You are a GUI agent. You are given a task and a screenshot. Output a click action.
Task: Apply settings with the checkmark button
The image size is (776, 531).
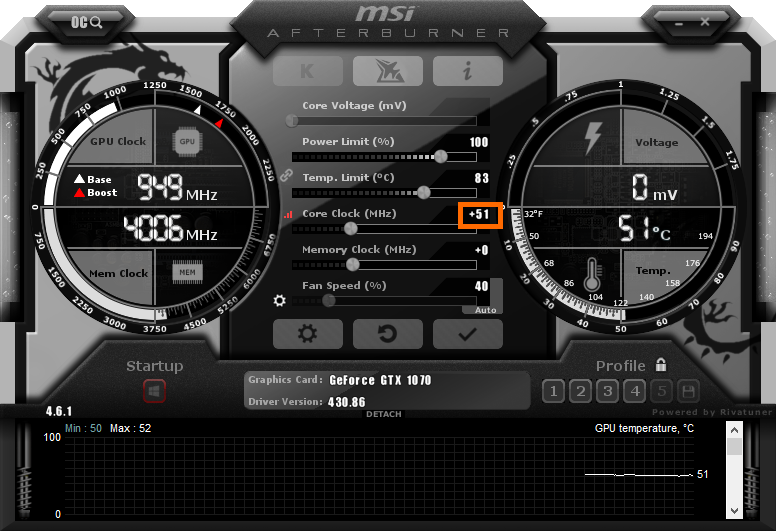(x=466, y=334)
